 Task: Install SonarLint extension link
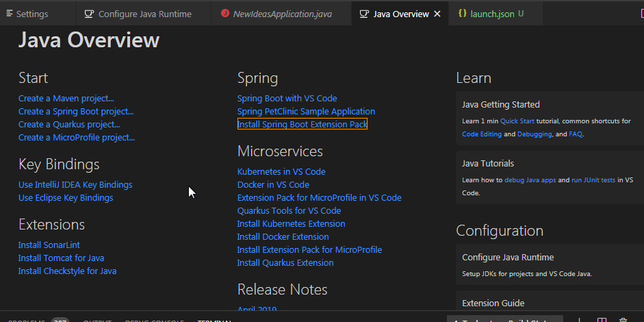(x=49, y=245)
